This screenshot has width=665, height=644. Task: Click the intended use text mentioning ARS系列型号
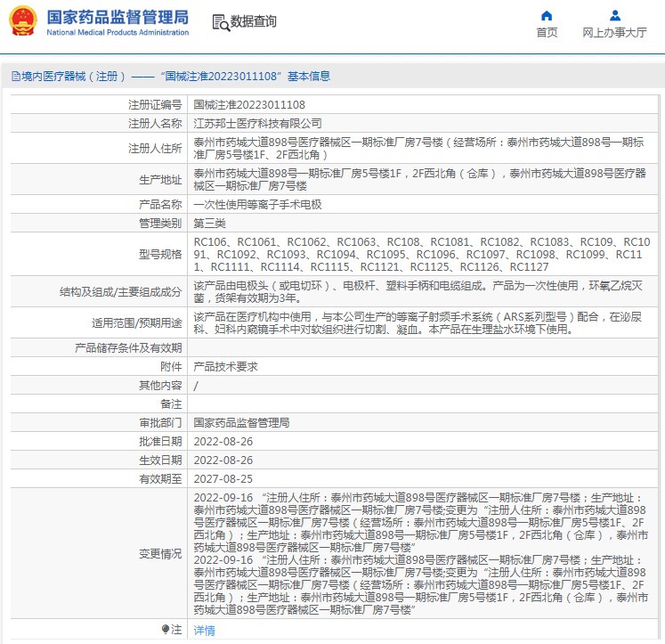(418, 323)
